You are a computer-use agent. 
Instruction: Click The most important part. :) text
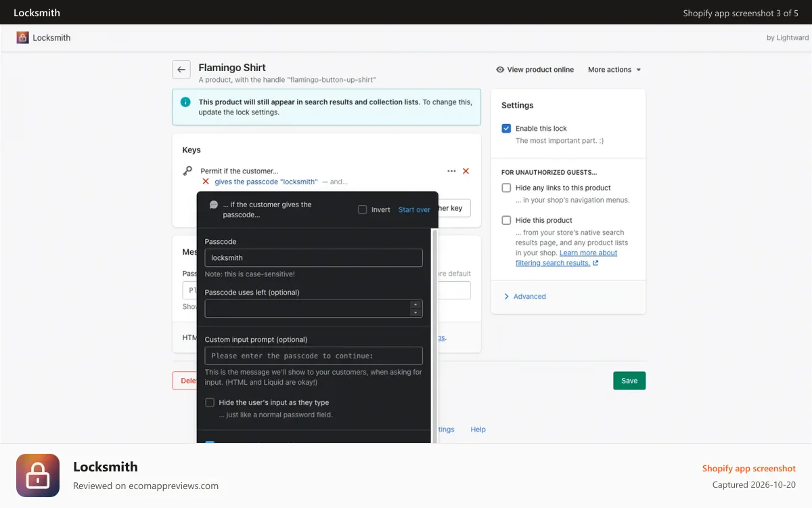(x=560, y=141)
